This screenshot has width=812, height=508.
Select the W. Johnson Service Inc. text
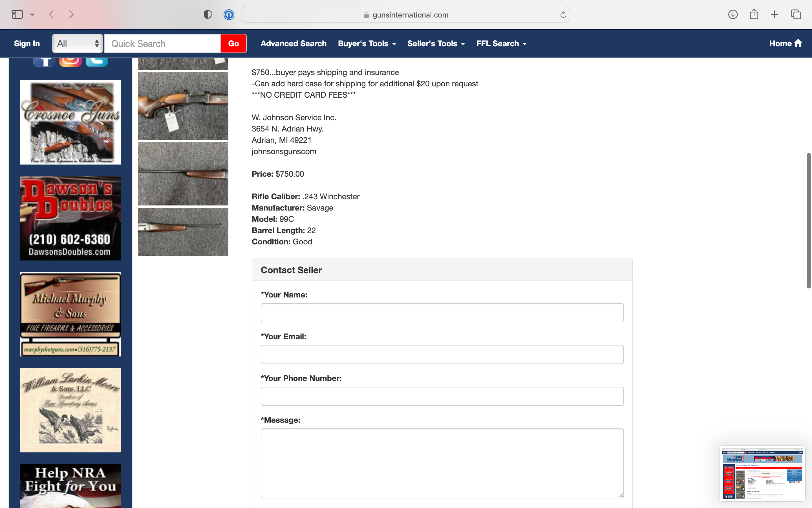pyautogui.click(x=294, y=118)
